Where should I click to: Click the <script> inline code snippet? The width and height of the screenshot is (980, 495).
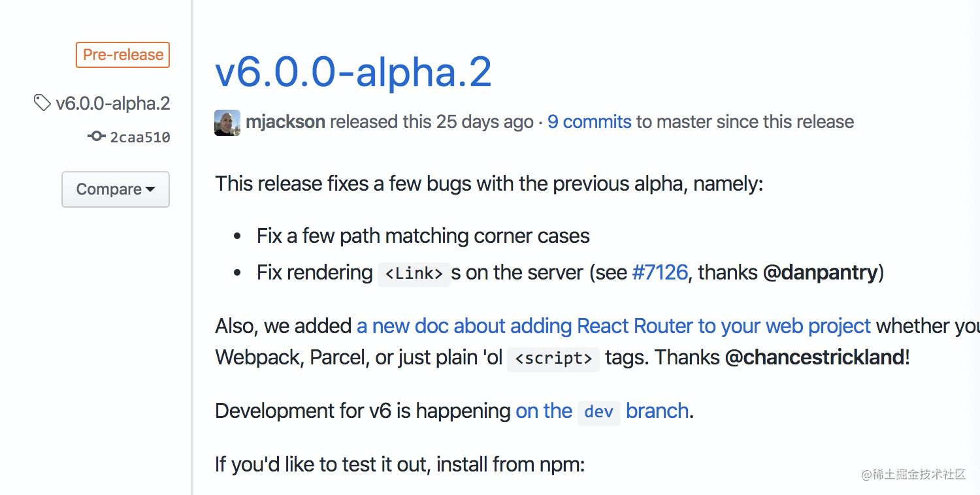(553, 359)
